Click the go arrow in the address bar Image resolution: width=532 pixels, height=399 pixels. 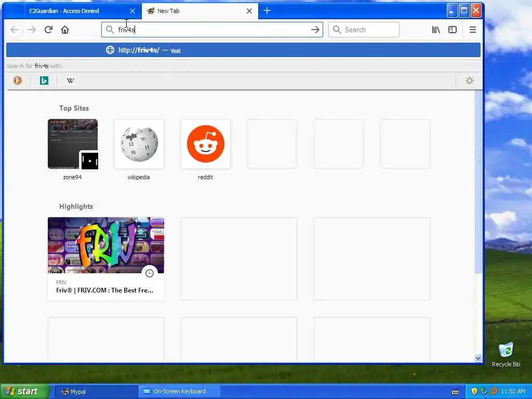[315, 30]
